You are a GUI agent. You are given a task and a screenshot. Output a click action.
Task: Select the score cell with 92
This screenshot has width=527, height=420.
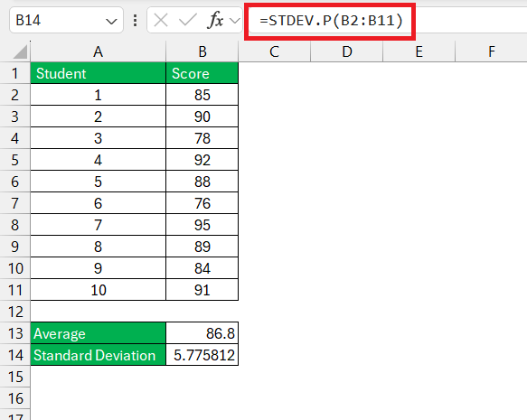point(202,160)
